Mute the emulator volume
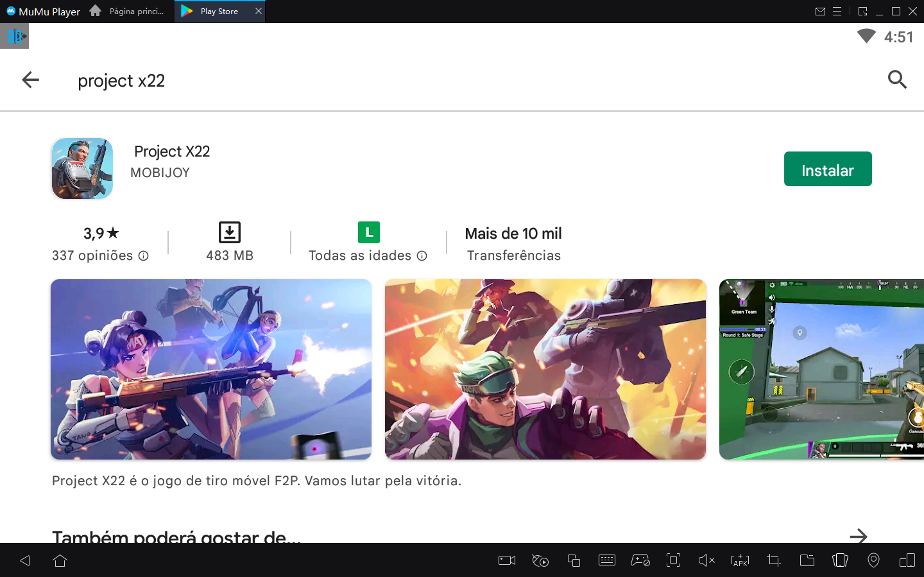This screenshot has height=577, width=924. click(x=706, y=560)
